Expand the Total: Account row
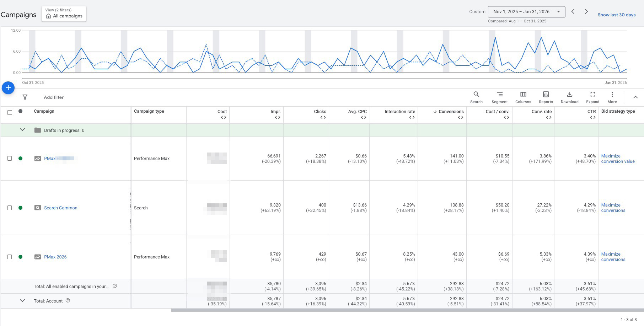This screenshot has width=644, height=326. pos(22,301)
